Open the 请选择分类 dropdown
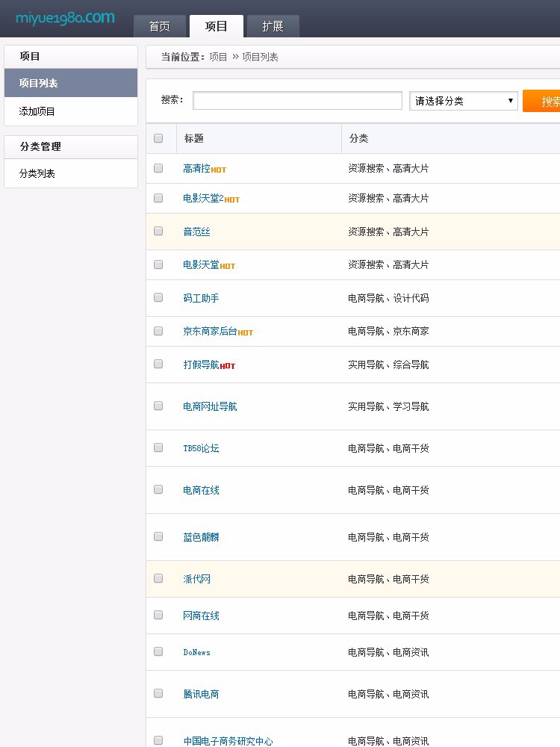 coord(464,101)
